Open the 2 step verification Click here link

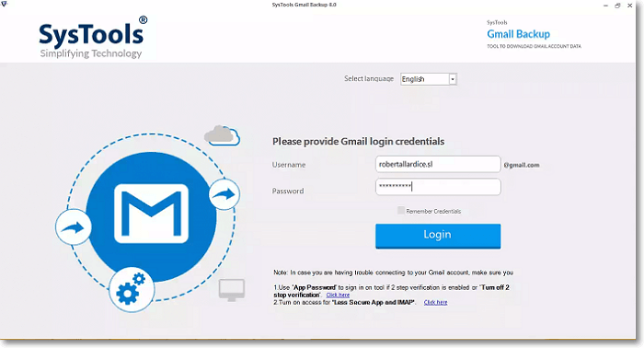pyautogui.click(x=338, y=295)
